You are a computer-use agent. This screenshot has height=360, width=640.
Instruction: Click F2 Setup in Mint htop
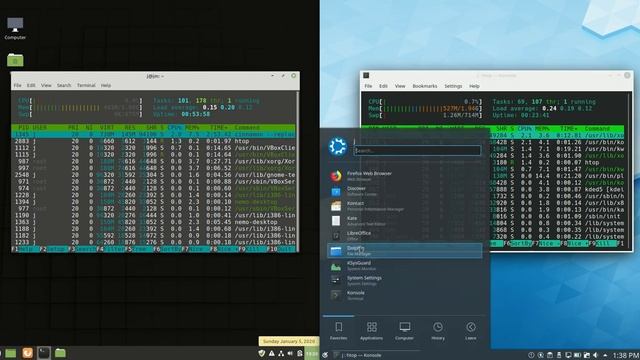pyautogui.click(x=53, y=249)
